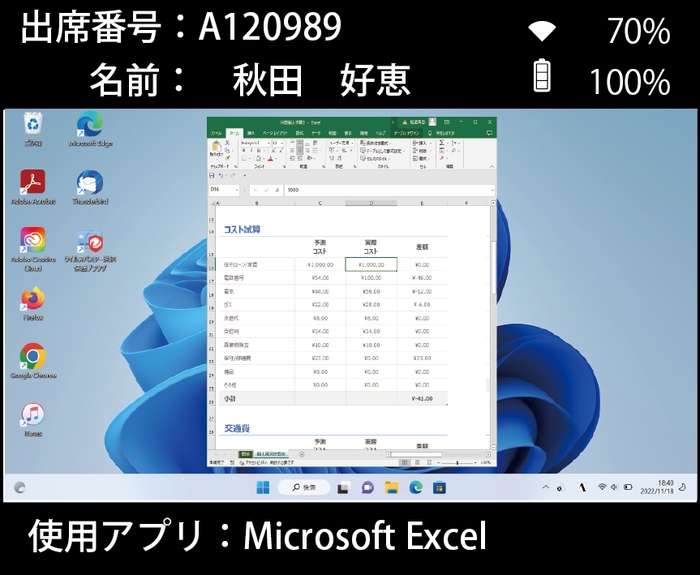Toggle Italic formatting
The width and height of the screenshot is (700, 575).
(x=251, y=150)
